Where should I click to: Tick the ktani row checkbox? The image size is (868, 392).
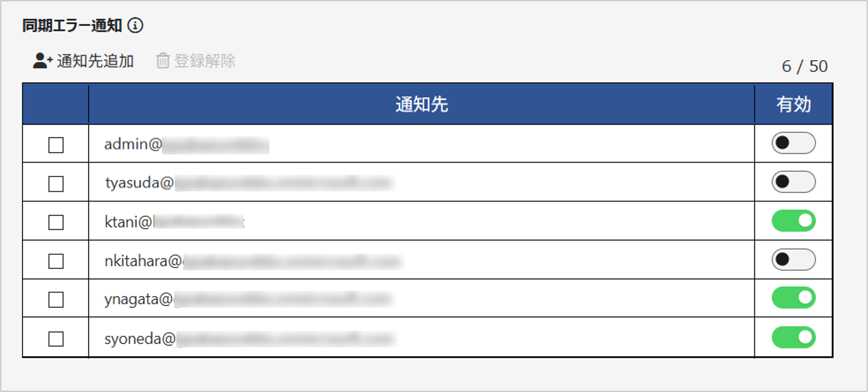pos(56,222)
